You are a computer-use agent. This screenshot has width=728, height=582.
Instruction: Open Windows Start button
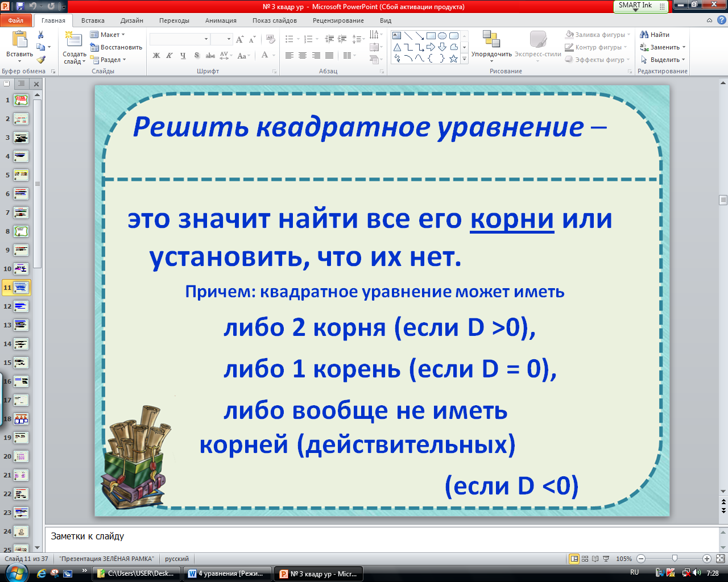(15, 573)
